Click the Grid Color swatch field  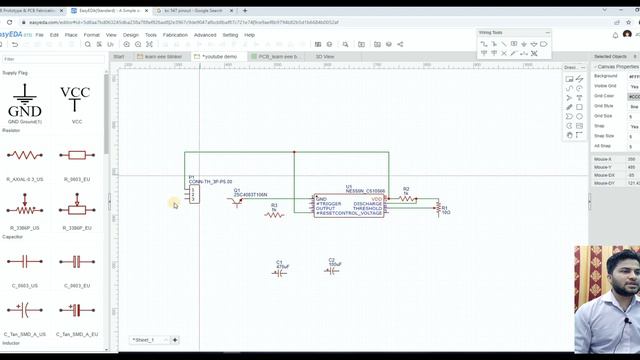click(x=634, y=97)
